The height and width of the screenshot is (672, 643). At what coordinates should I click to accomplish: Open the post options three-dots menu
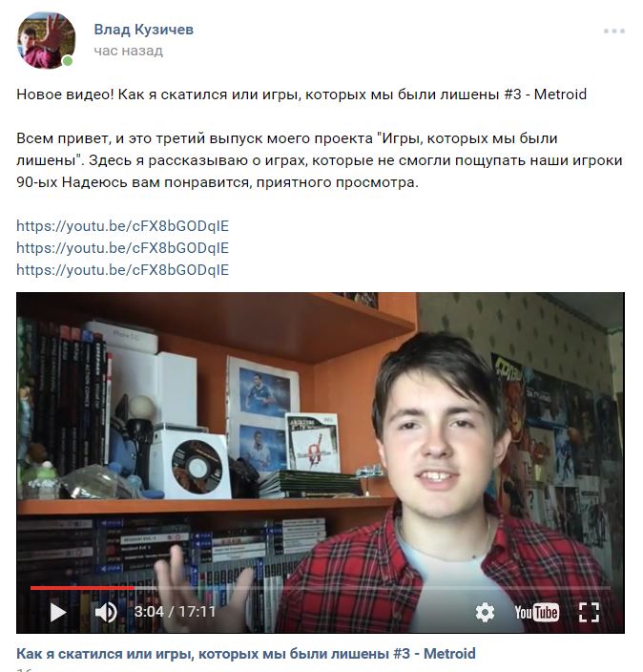613,31
